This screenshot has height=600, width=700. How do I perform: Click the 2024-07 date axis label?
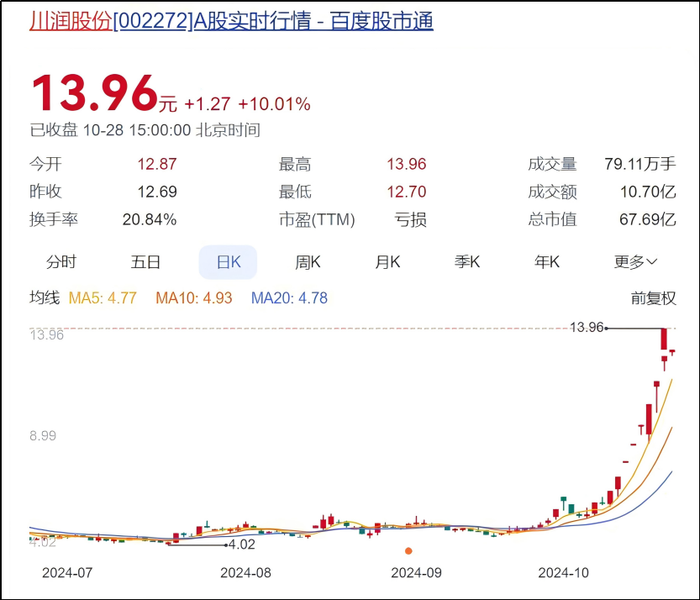tap(67, 573)
